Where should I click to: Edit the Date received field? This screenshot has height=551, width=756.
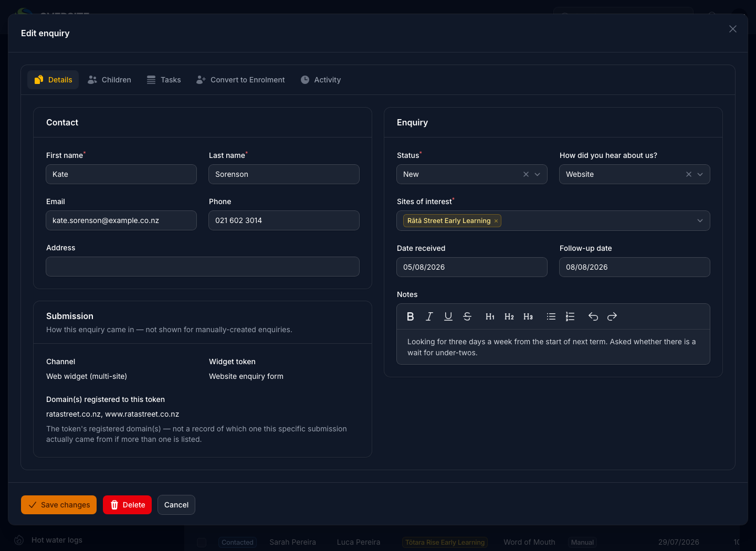click(x=472, y=267)
